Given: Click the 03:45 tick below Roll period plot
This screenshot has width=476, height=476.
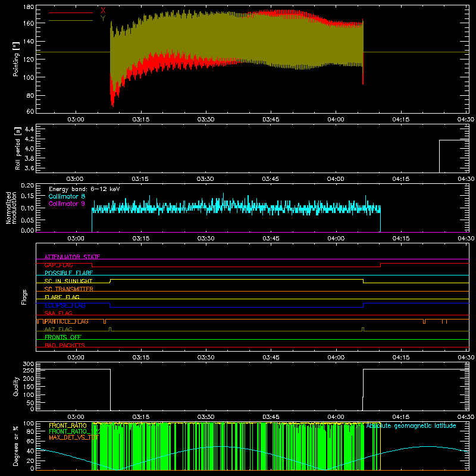Looking at the screenshot, I should (271, 179).
